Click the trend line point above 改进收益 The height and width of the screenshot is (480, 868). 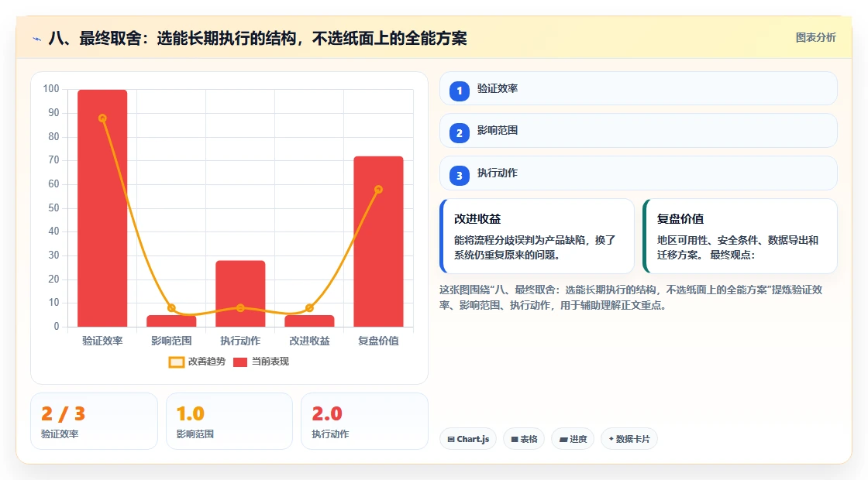309,308
